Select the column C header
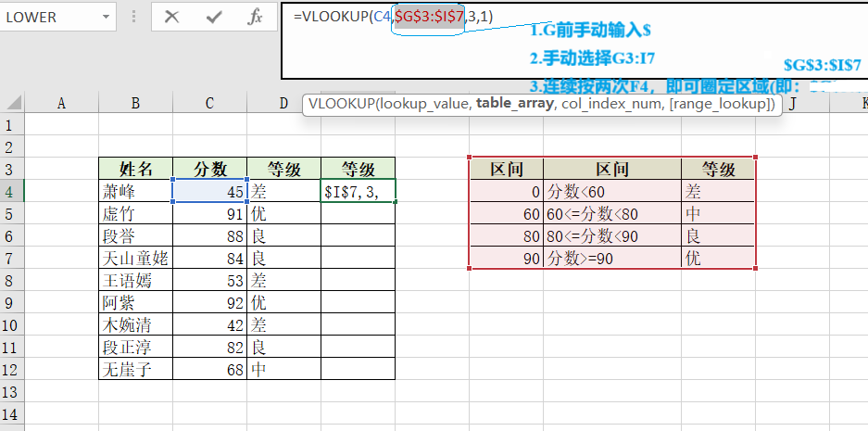The image size is (868, 431). [210, 104]
